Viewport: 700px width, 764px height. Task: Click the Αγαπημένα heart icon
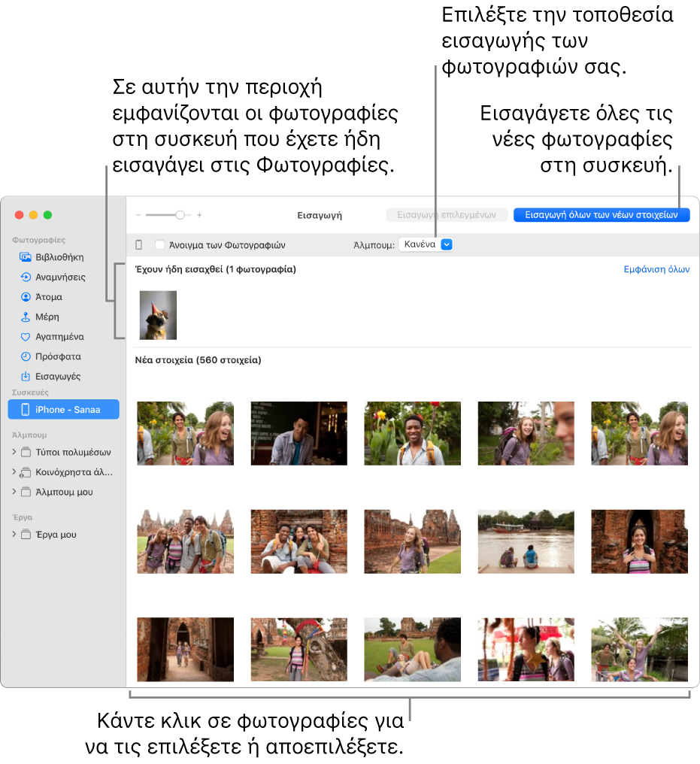click(26, 337)
